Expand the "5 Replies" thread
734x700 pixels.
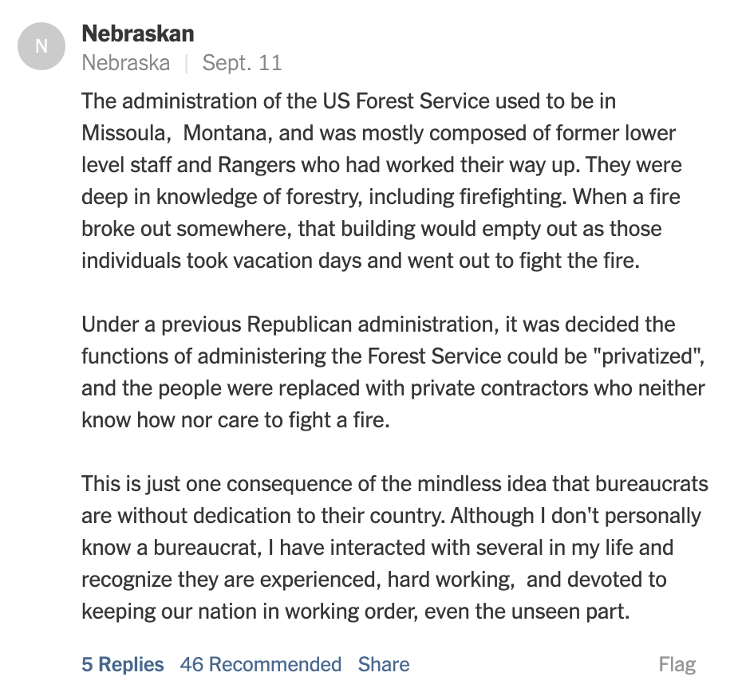coord(123,664)
